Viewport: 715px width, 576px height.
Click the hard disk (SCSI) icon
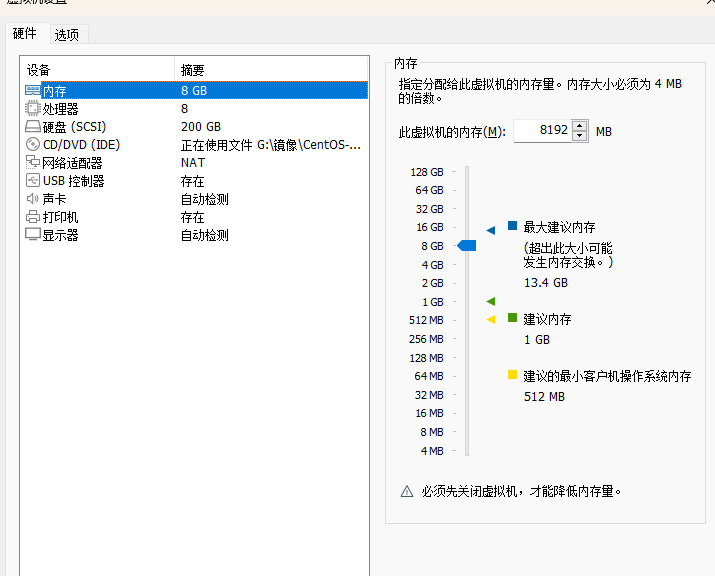pos(32,127)
